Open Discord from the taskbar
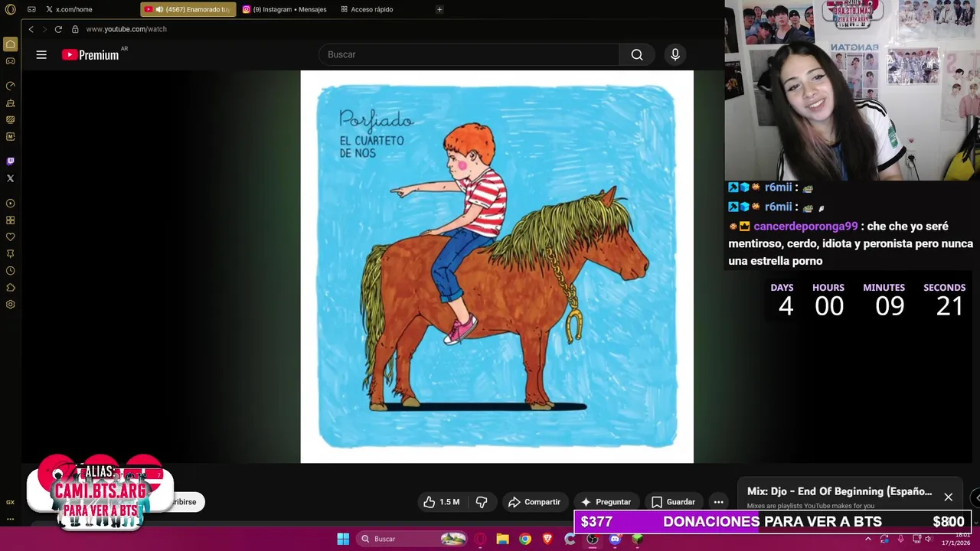 615,539
